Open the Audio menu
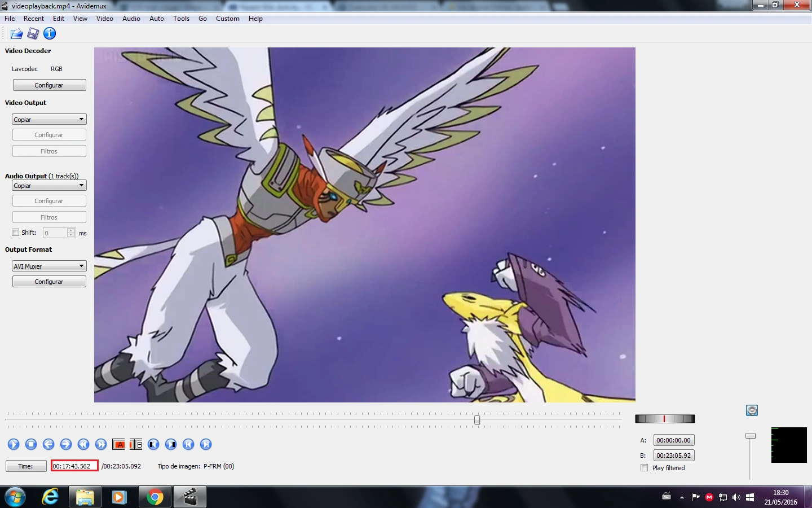Image resolution: width=812 pixels, height=508 pixels. tap(131, 19)
